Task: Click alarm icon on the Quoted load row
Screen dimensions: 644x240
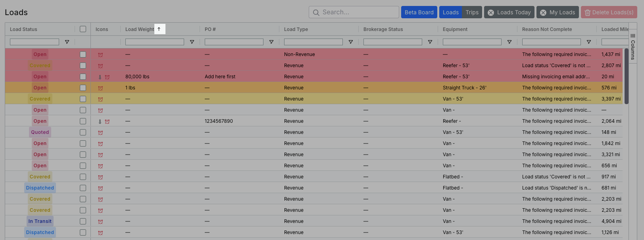Action: 100,133
